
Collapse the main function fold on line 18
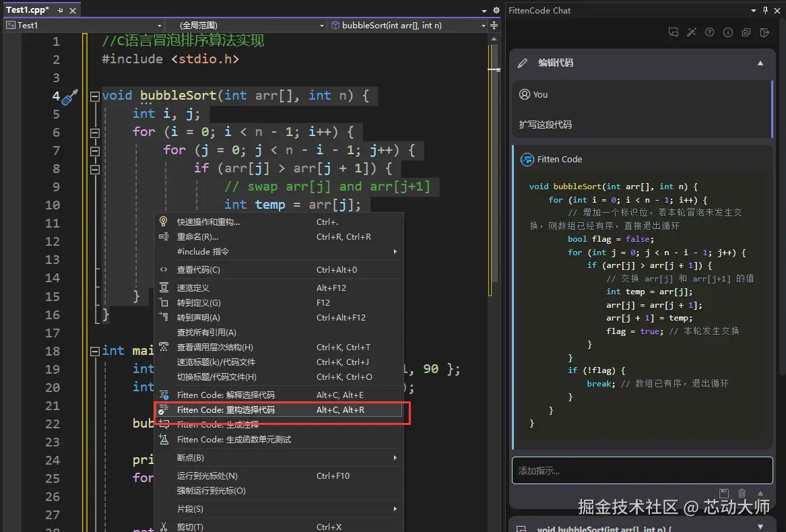95,351
